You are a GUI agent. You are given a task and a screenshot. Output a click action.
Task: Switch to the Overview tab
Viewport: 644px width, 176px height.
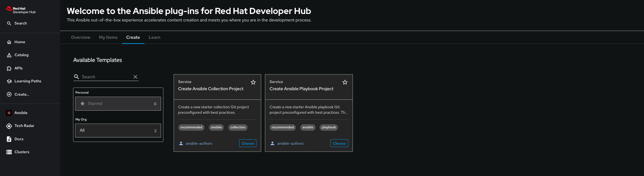80,37
